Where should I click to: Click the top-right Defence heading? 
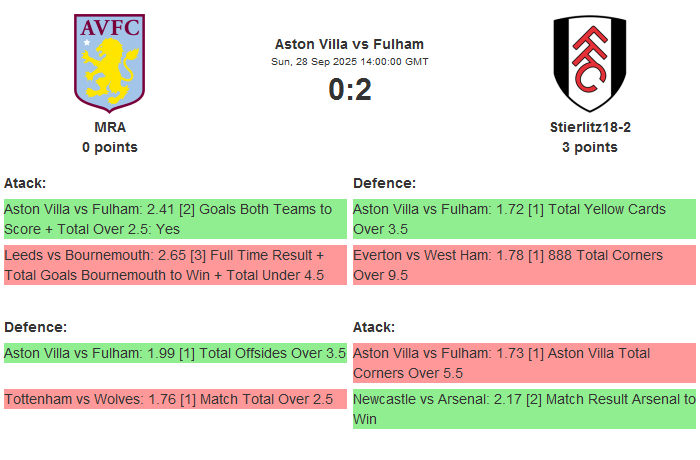(x=384, y=183)
